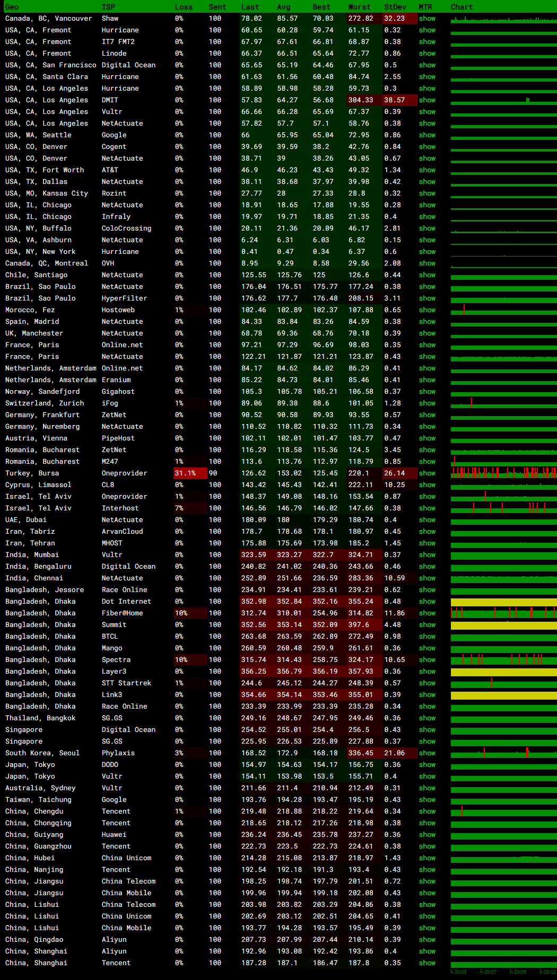This screenshot has width=557, height=980.
Task: Select the Worst column header
Action: [x=359, y=7]
